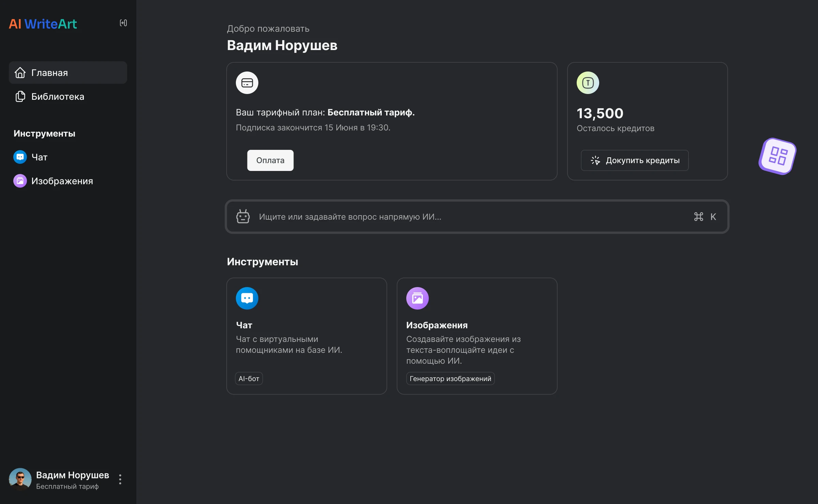Viewport: 818px width, 504px height.
Task: Click the Бесплатный тариф label under the sidebar username
Action: 67,486
